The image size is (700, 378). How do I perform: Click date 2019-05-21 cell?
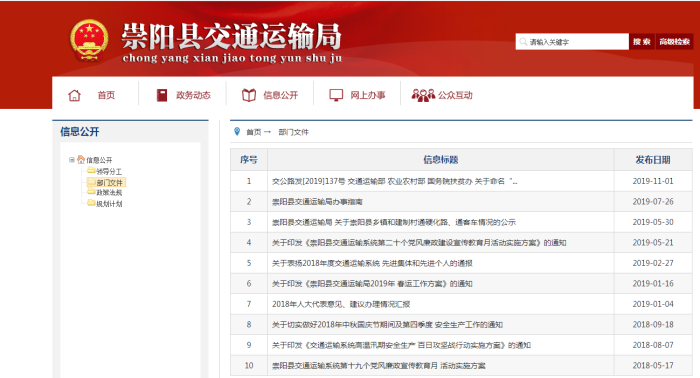coord(653,243)
